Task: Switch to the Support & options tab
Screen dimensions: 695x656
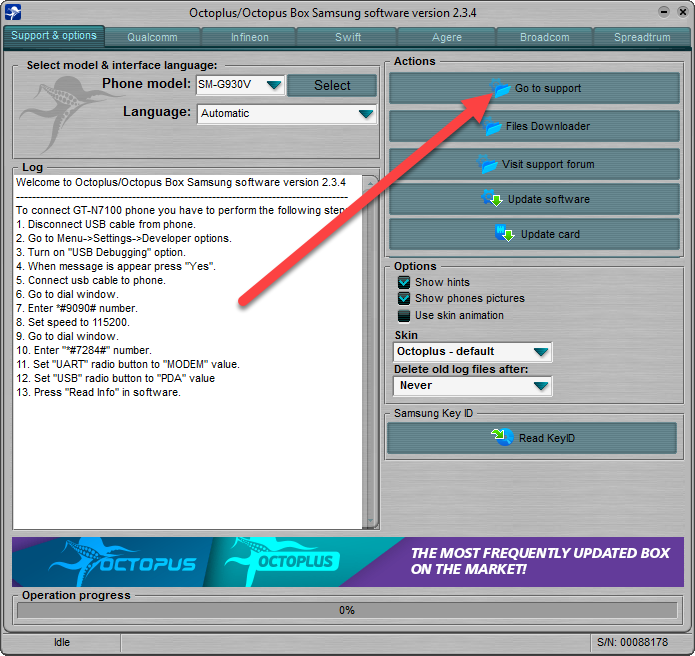Action: [54, 35]
